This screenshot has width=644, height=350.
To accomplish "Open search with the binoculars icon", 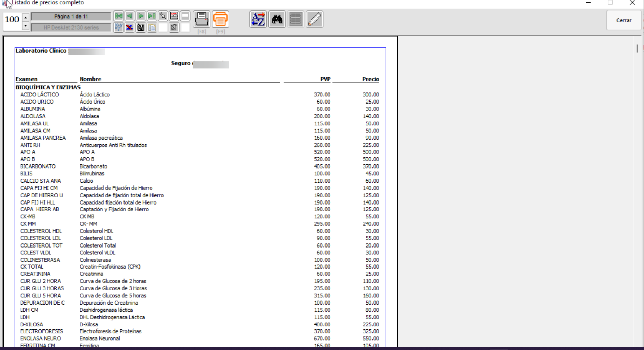I will [277, 19].
